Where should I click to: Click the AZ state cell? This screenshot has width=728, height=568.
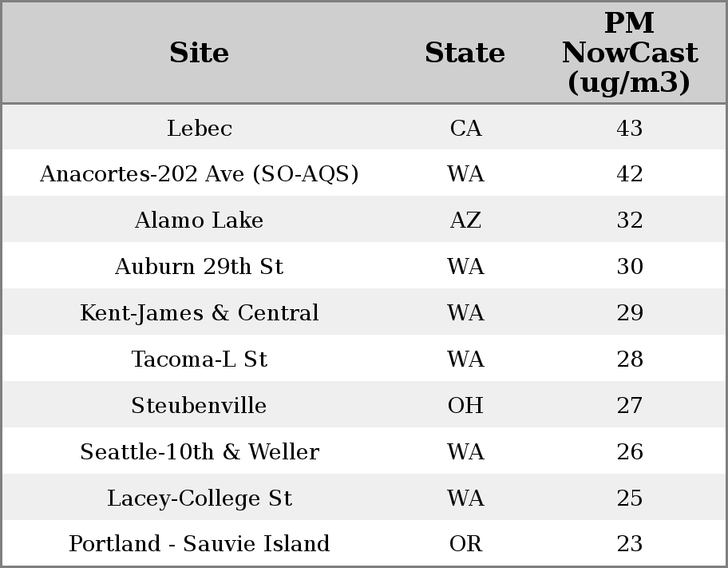point(465,220)
